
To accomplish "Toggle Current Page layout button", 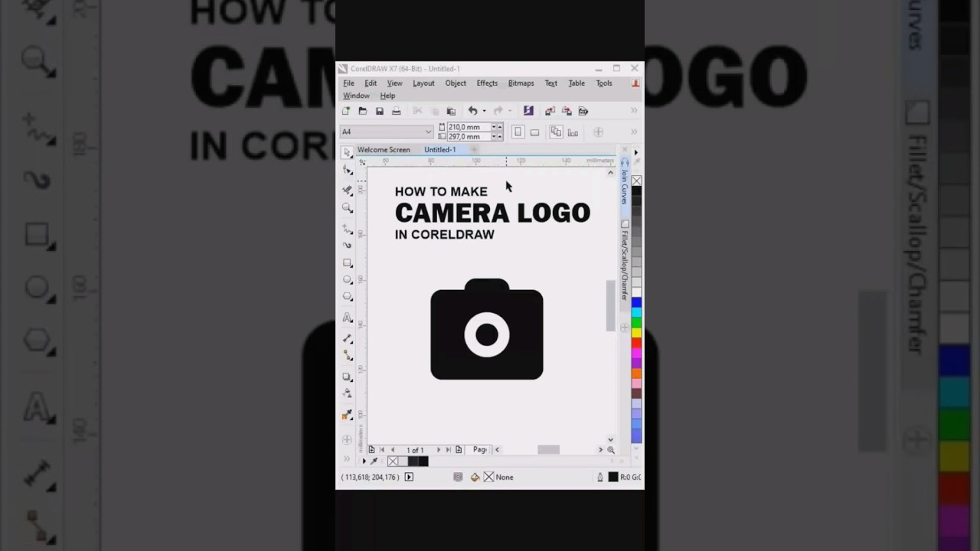I will click(x=573, y=132).
